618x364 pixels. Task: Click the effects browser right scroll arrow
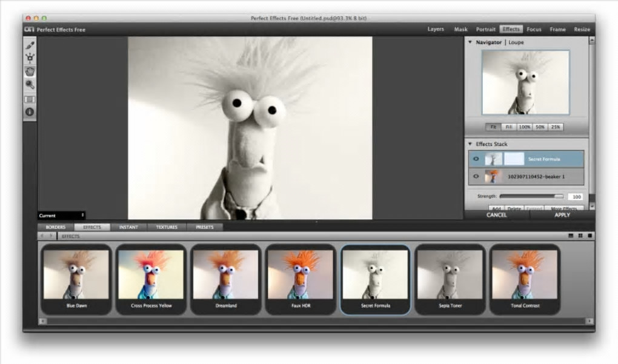pos(590,321)
